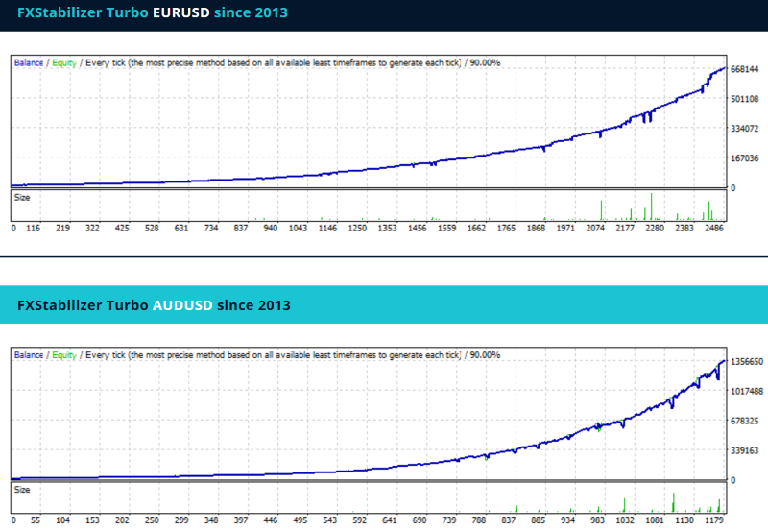Image resolution: width=768 pixels, height=532 pixels.
Task: Click the 334072 y-axis value
Action: [x=745, y=129]
